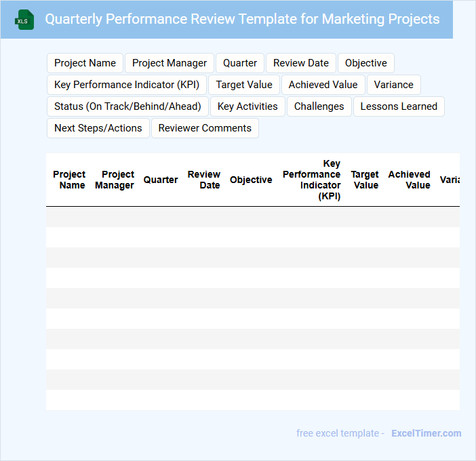This screenshot has height=461, width=476.
Task: Click the Project Name column header
Action: [69, 180]
